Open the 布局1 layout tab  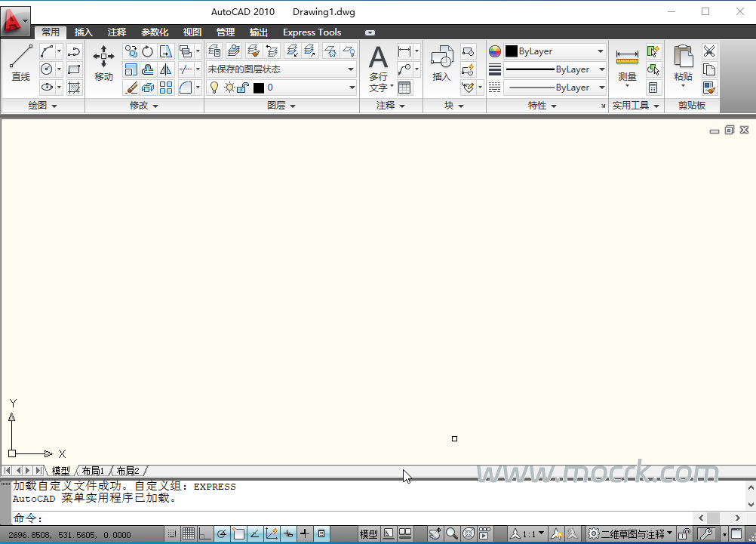coord(94,471)
